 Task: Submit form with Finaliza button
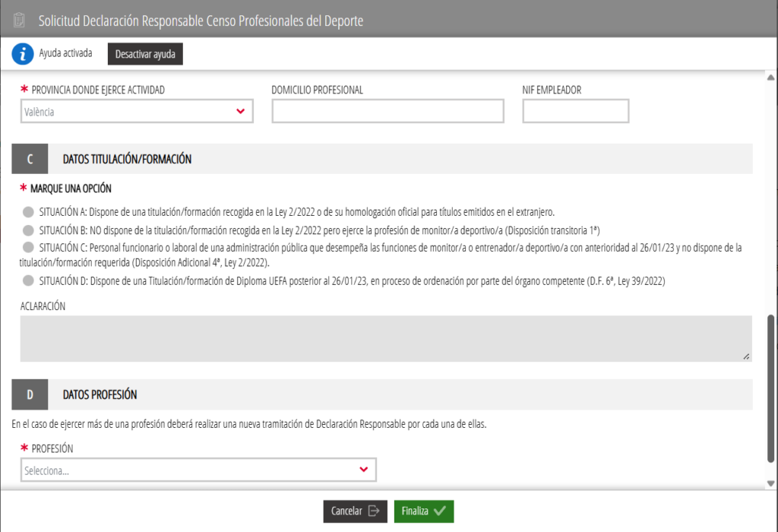[423, 511]
